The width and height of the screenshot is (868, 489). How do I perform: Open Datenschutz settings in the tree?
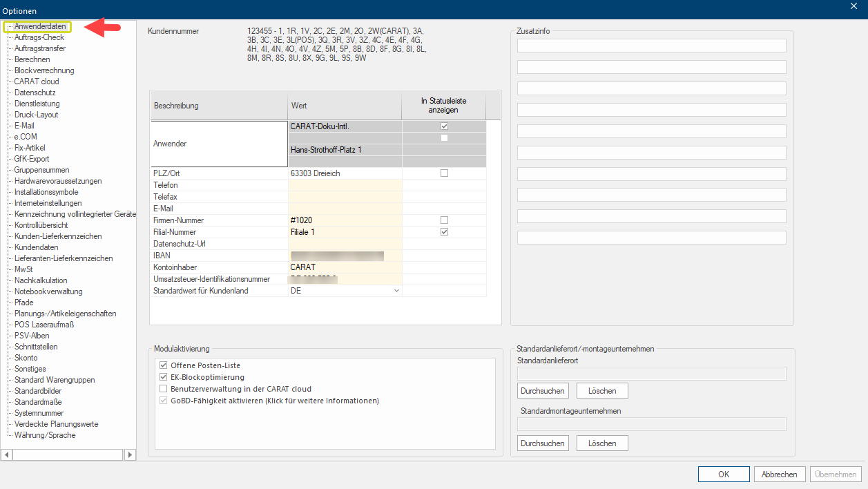pos(35,93)
